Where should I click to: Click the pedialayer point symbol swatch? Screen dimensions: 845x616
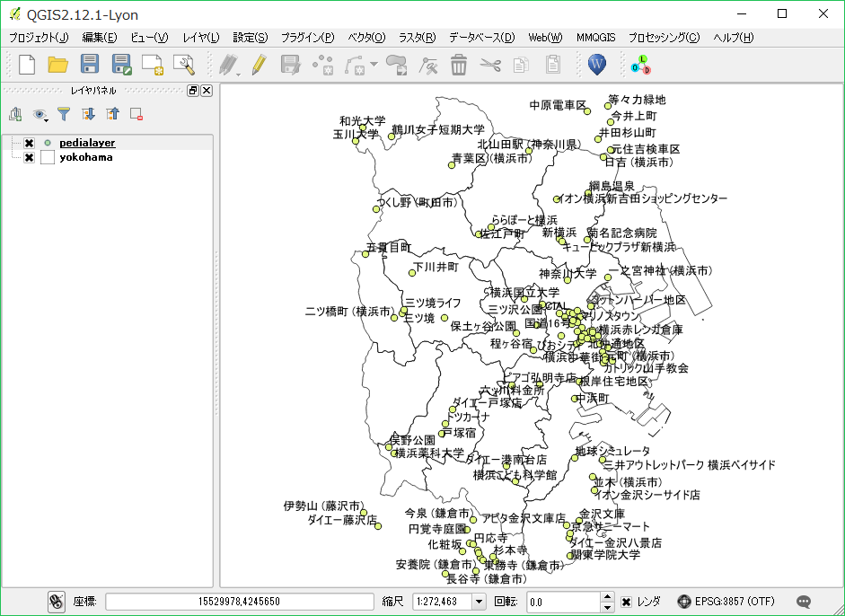pyautogui.click(x=48, y=143)
